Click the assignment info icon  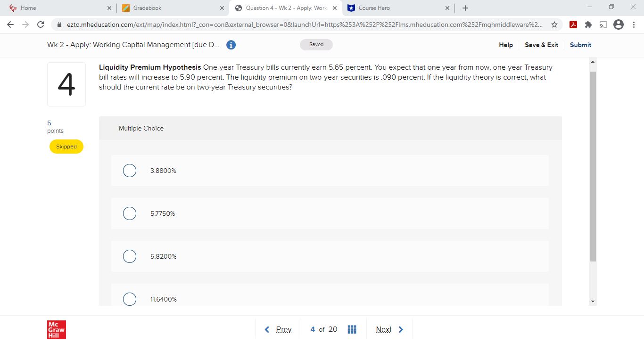pyautogui.click(x=231, y=45)
